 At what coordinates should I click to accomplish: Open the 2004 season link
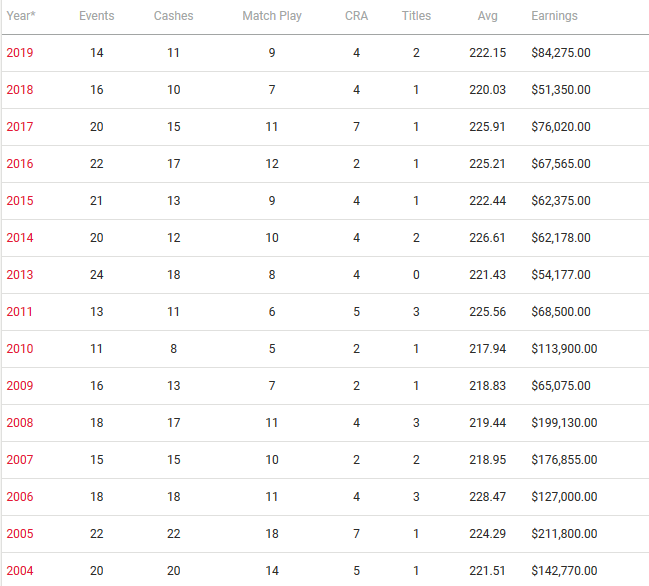point(20,571)
